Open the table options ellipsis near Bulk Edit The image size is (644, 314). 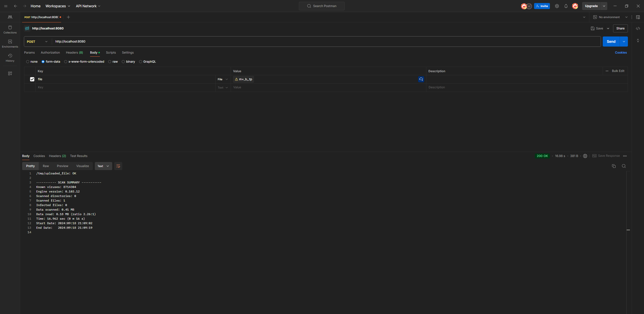pyautogui.click(x=607, y=71)
